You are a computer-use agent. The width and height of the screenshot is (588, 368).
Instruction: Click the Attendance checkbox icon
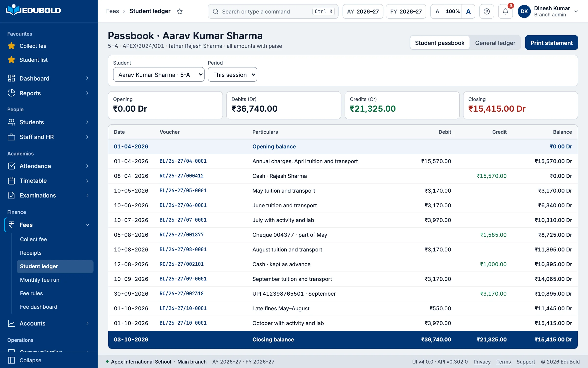11,166
